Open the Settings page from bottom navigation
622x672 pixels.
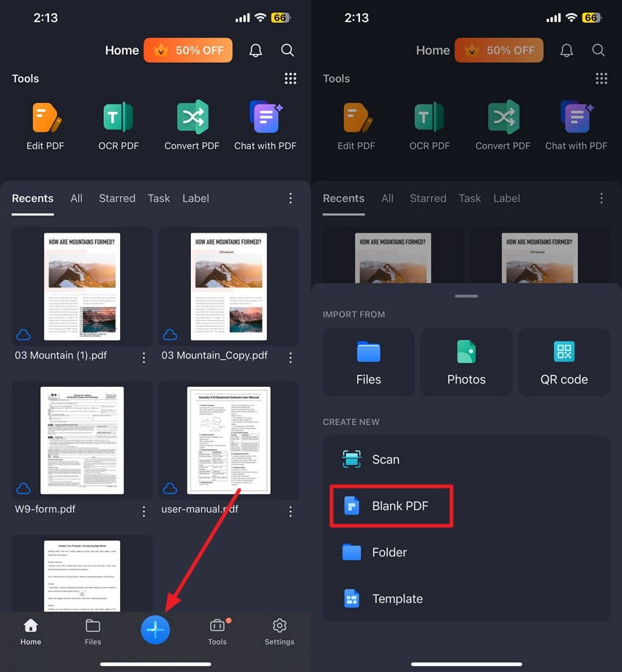tap(279, 630)
